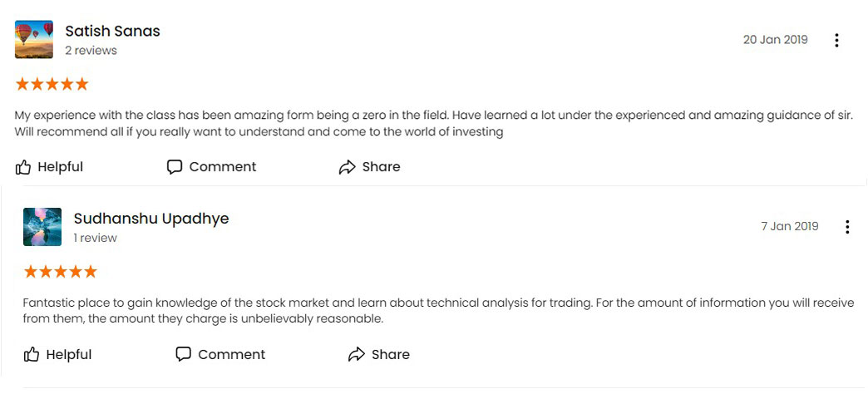Click comment bubble icon under Satish's review
Viewport: 868px width, 394px height.
[x=175, y=167]
